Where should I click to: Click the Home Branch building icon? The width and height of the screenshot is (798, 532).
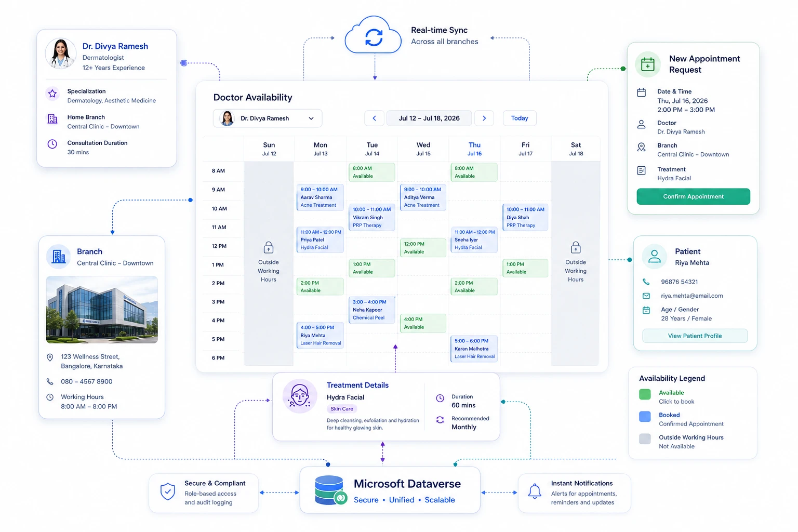click(52, 119)
